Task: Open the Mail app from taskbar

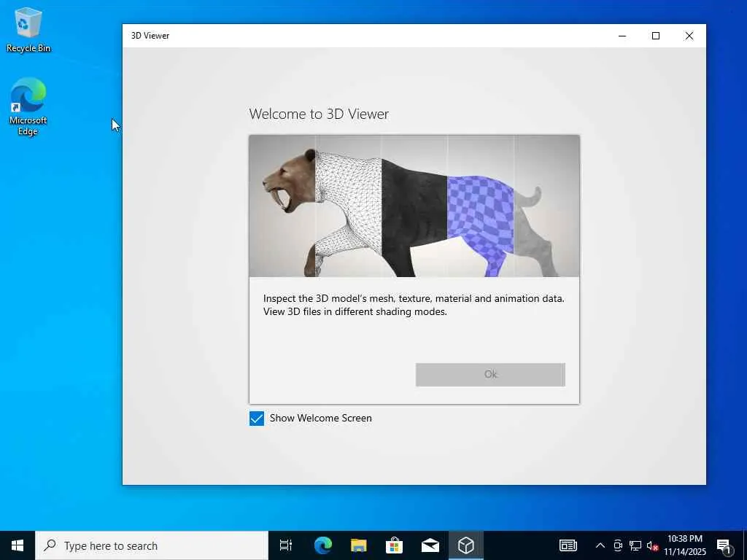Action: point(430,545)
